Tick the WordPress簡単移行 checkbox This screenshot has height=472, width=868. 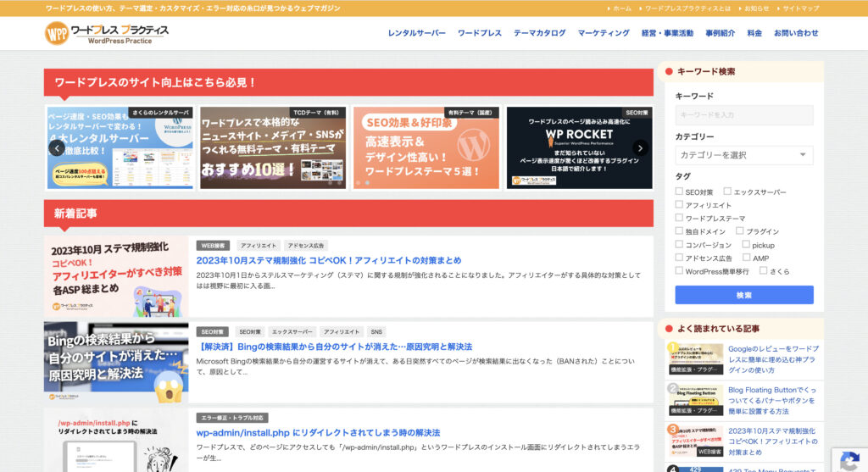pyautogui.click(x=679, y=270)
